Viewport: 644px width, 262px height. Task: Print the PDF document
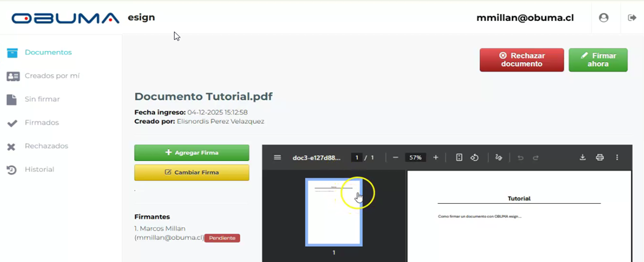pos(600,158)
